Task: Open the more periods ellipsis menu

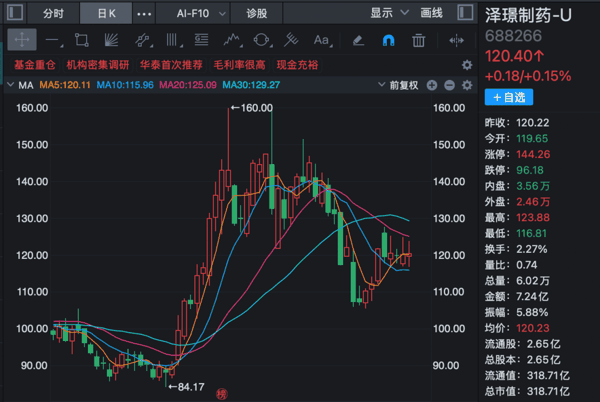Action: (144, 14)
